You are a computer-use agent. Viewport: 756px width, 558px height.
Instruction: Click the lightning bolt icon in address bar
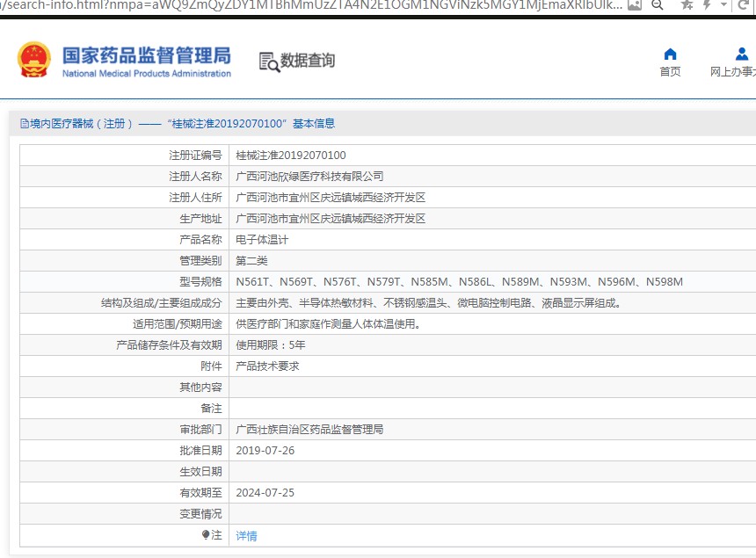point(707,5)
